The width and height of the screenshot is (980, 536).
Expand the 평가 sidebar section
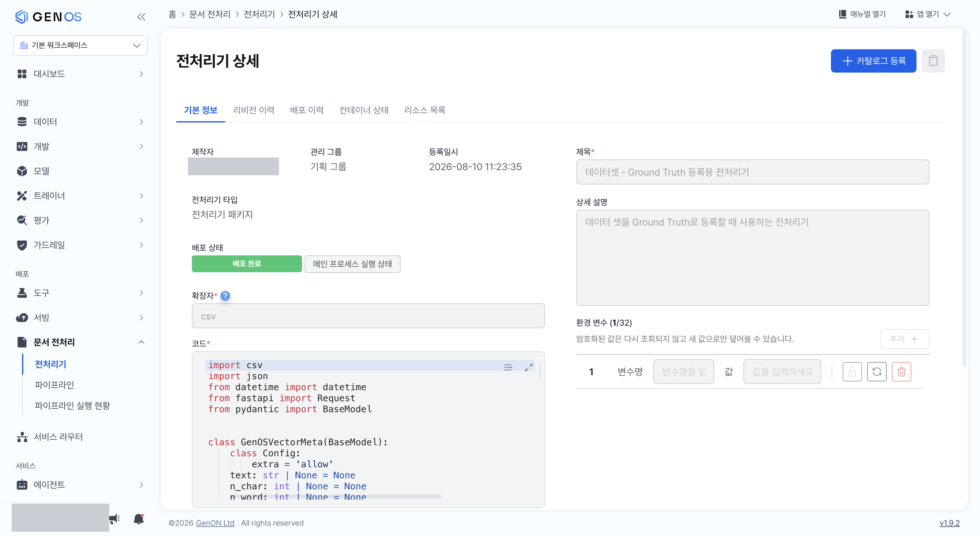[80, 220]
